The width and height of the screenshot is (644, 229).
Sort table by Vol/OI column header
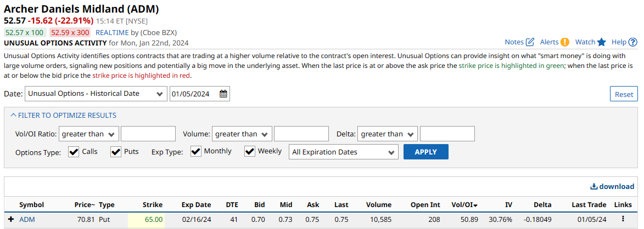coord(464,205)
